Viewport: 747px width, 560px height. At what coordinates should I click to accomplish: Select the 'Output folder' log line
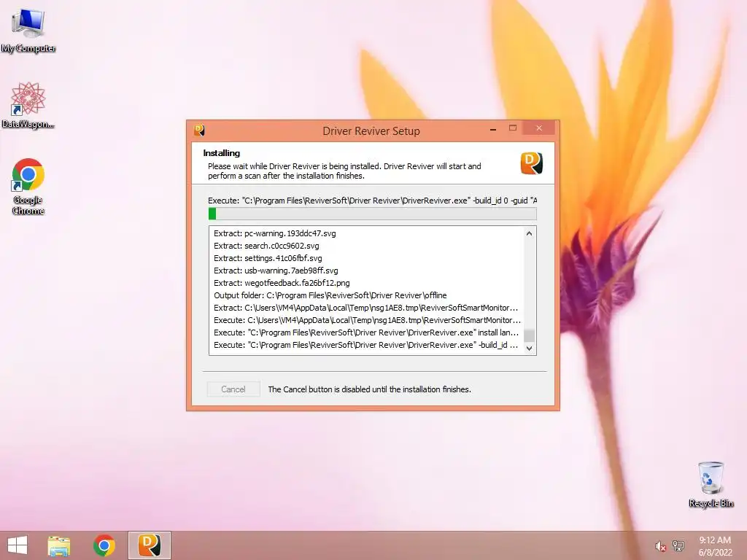point(330,295)
